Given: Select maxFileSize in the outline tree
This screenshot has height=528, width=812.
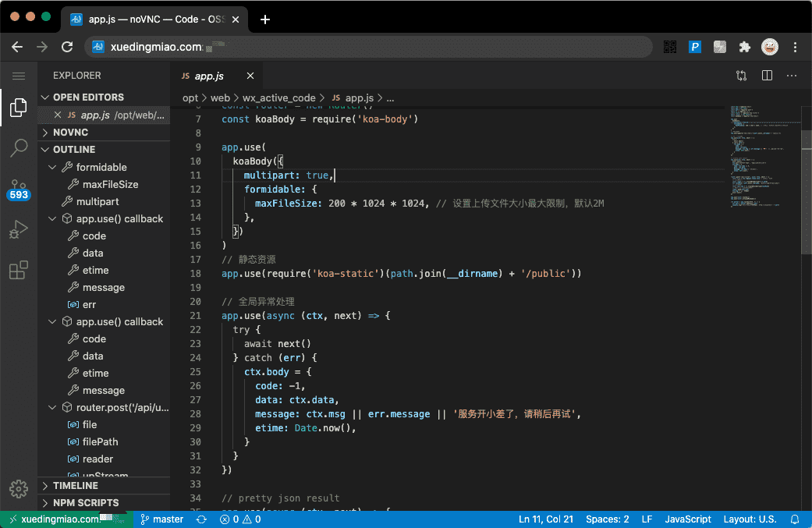Looking at the screenshot, I should pyautogui.click(x=110, y=185).
